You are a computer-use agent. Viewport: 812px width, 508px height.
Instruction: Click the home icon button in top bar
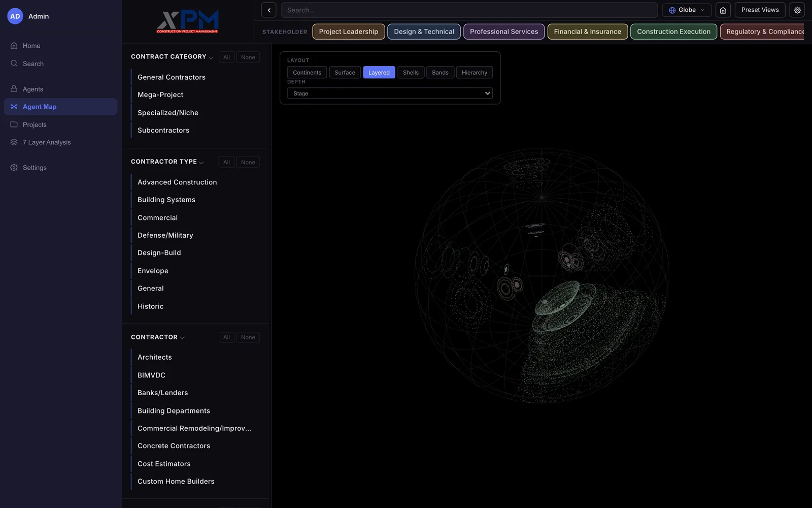coord(723,10)
